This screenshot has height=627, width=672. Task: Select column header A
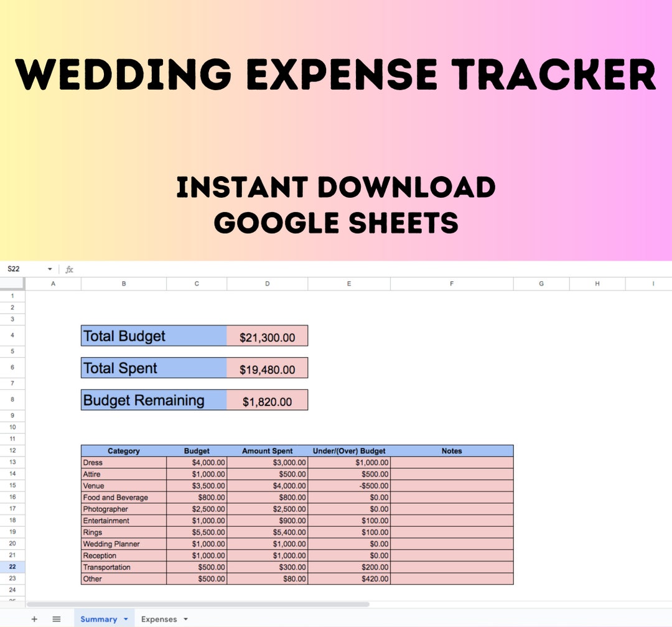(54, 283)
